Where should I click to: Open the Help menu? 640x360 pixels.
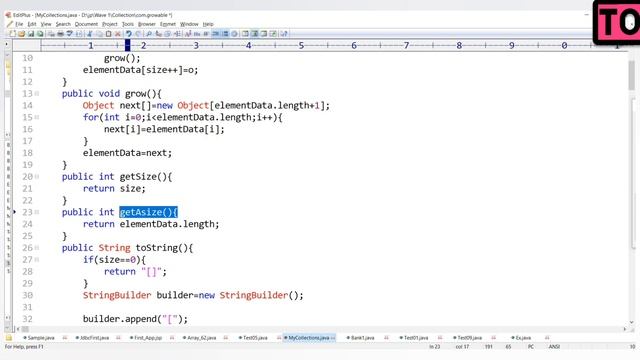point(208,24)
